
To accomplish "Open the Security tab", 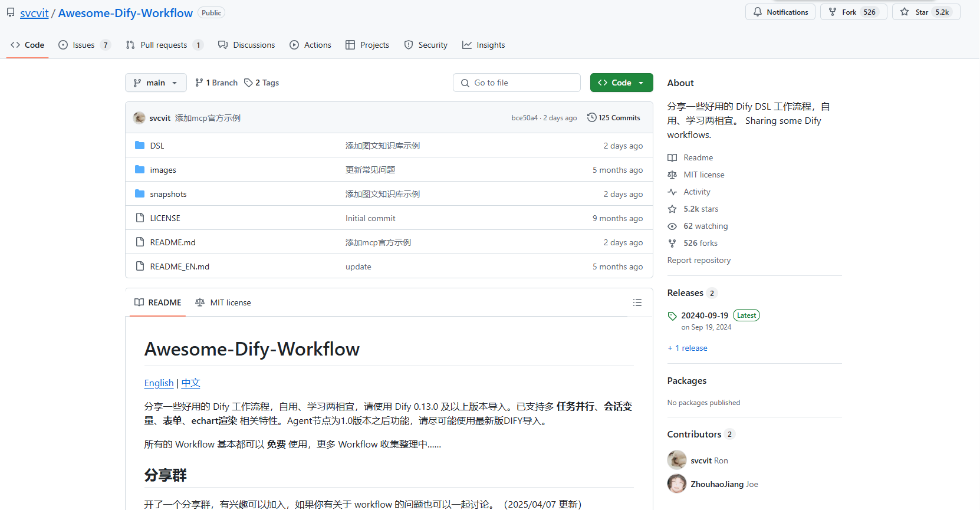I will click(426, 45).
